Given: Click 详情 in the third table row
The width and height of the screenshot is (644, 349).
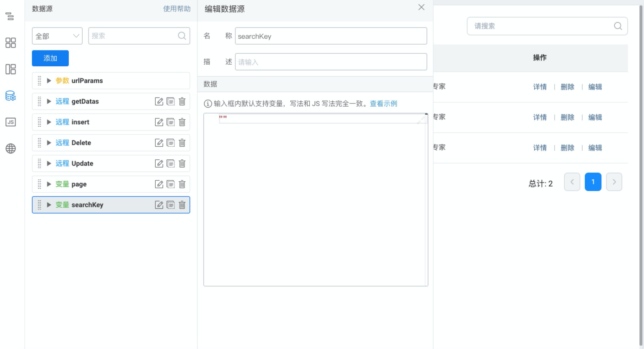Looking at the screenshot, I should pos(540,148).
